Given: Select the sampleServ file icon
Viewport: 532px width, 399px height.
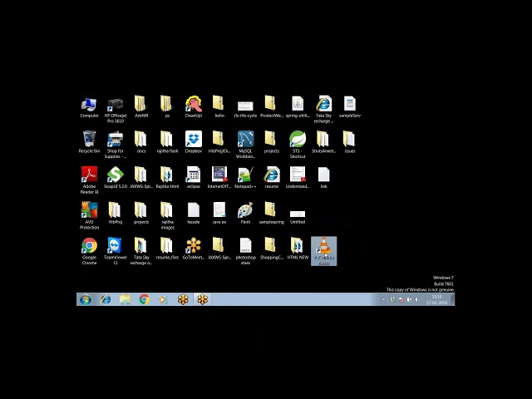Looking at the screenshot, I should pyautogui.click(x=350, y=107).
